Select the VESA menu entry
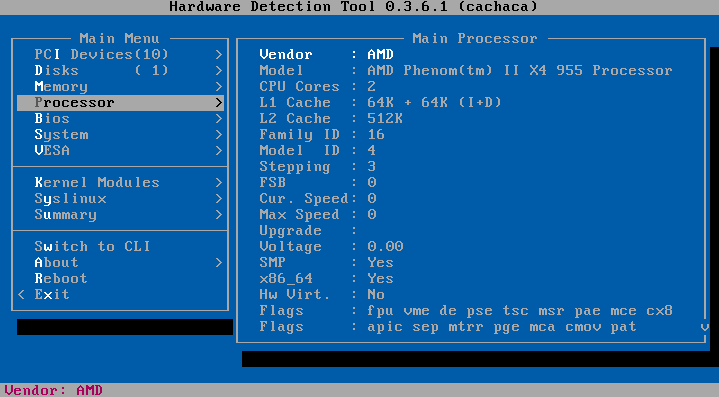The image size is (719, 397). (120, 151)
